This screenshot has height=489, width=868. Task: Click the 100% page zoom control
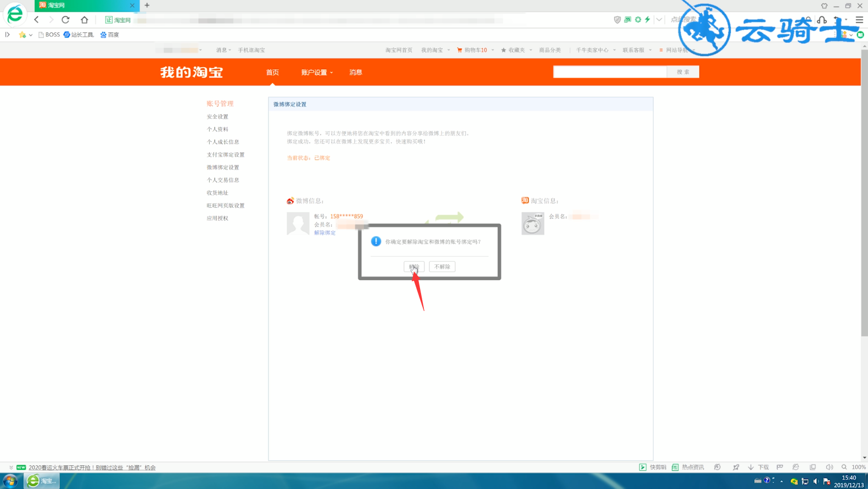pyautogui.click(x=854, y=468)
